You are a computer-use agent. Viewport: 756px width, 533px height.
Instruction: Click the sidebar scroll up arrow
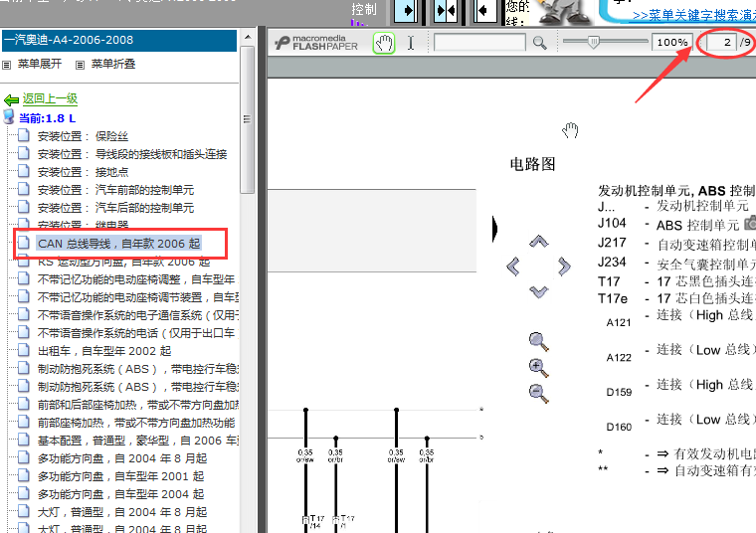[x=248, y=37]
